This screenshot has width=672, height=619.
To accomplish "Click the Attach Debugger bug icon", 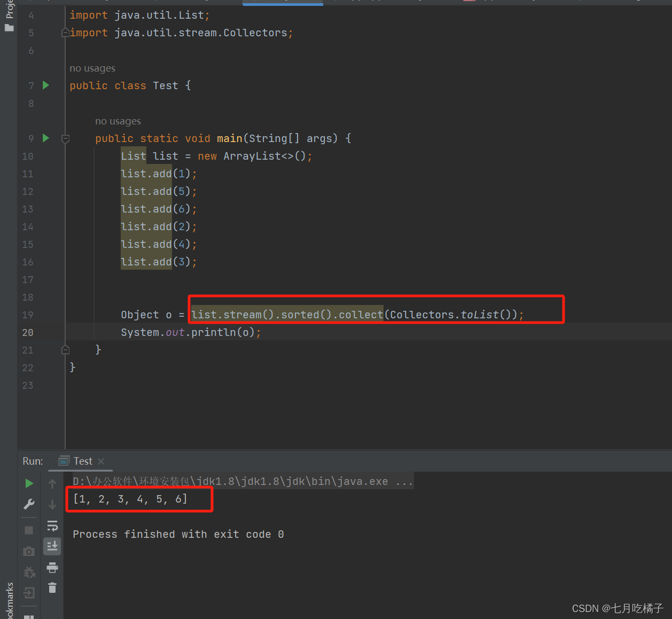I will coord(29,572).
